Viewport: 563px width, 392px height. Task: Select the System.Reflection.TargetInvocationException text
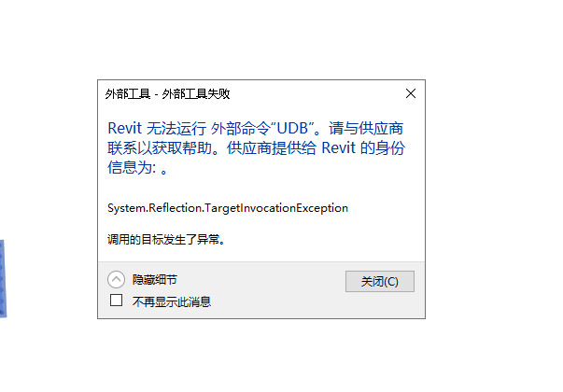pyautogui.click(x=228, y=208)
